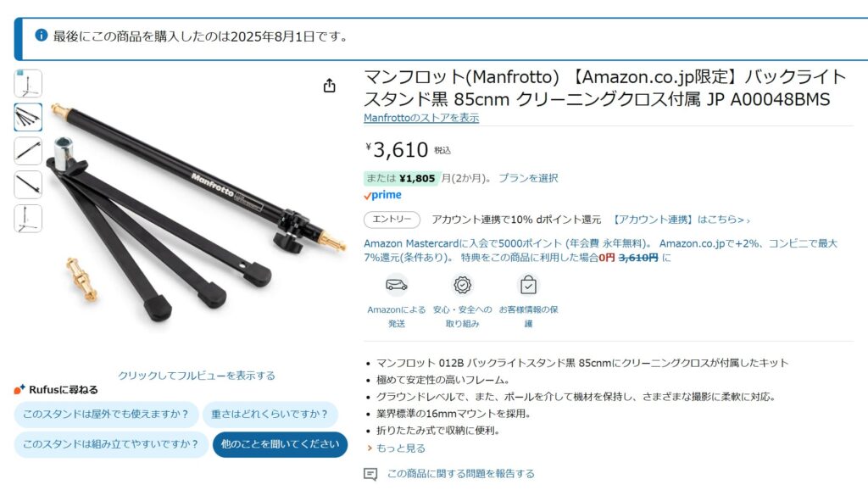Click the Amazon delivery truck icon
Viewport: 868px width, 490px height.
[x=397, y=285]
